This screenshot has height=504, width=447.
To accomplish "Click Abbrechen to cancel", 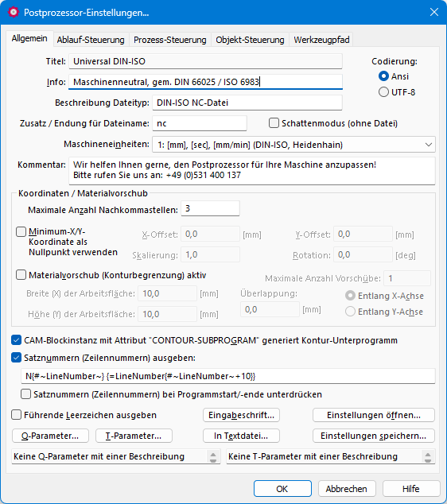I will tap(347, 489).
